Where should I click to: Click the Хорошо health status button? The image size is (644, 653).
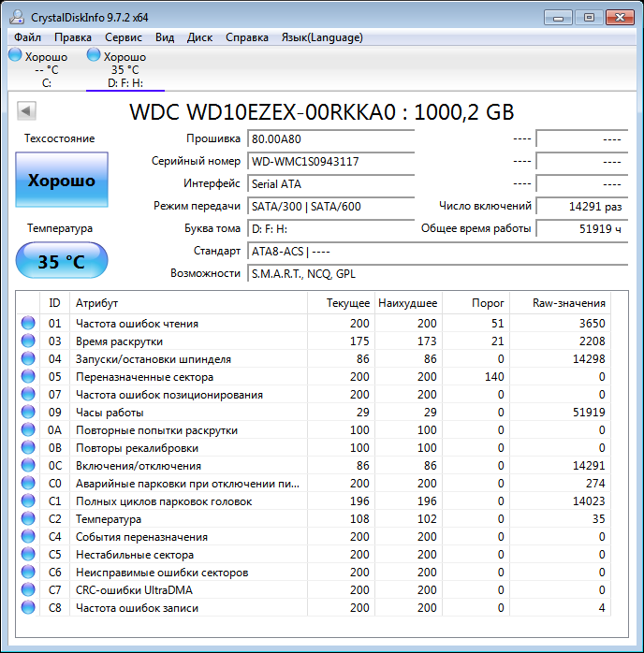pos(62,181)
